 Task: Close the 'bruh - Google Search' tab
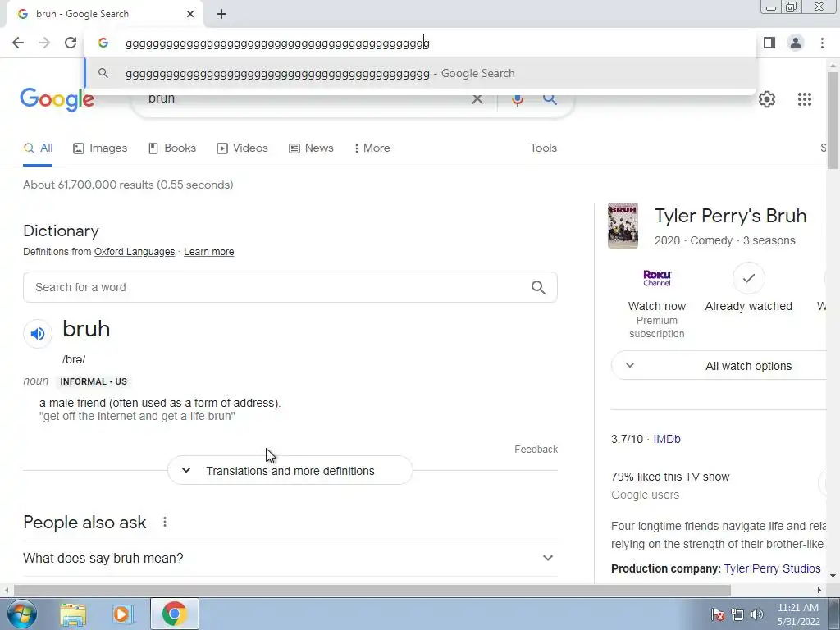190,14
